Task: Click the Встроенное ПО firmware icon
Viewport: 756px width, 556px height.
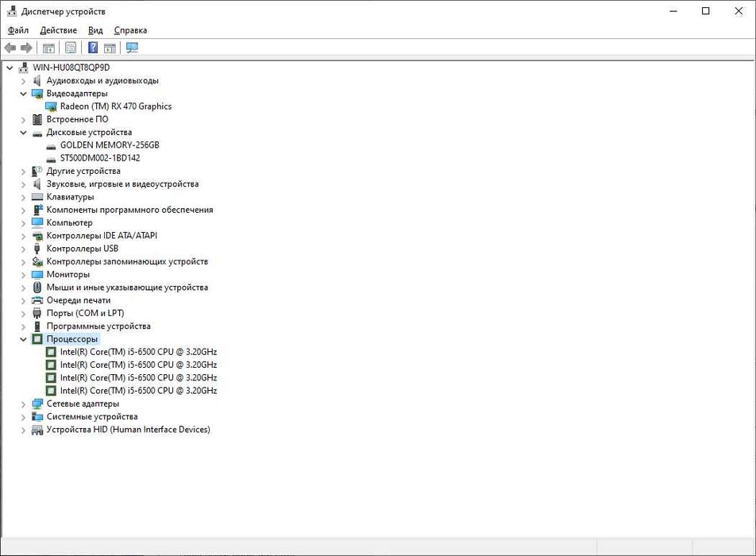Action: pos(37,119)
